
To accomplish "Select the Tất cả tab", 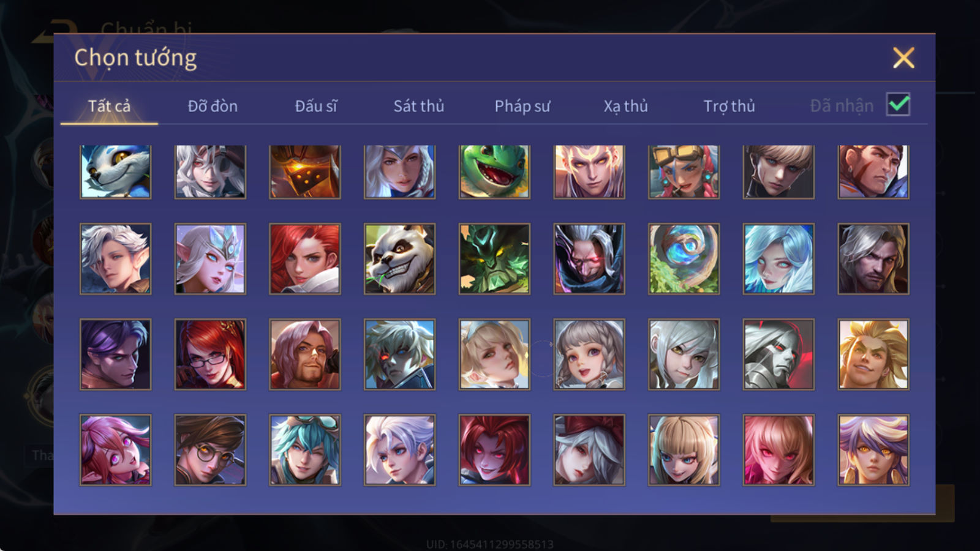I will pos(109,106).
